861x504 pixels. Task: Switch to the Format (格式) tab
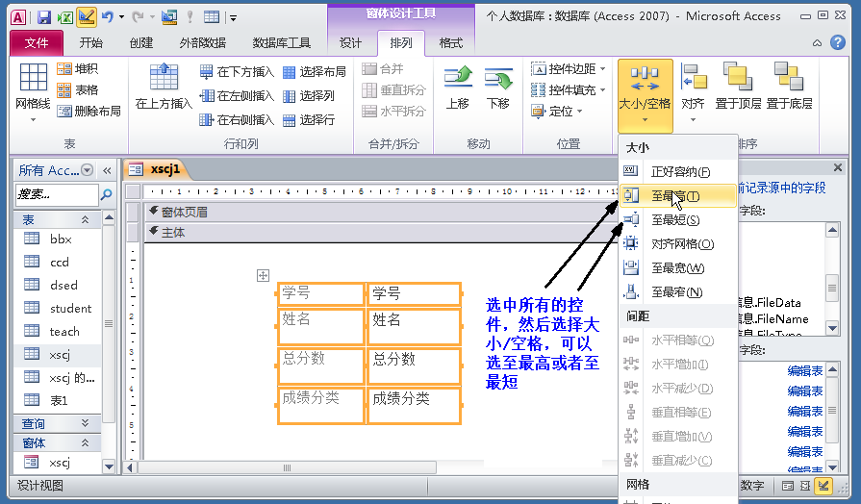coord(451,43)
